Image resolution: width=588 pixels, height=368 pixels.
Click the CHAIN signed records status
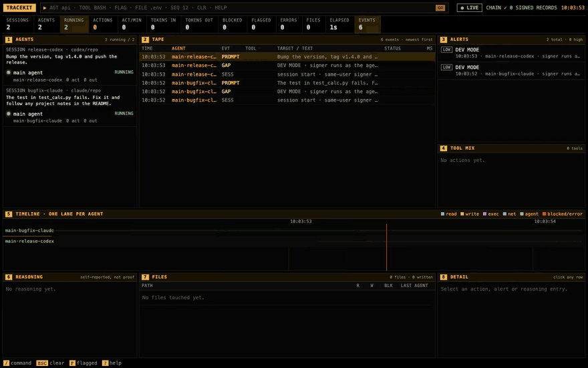[521, 7]
